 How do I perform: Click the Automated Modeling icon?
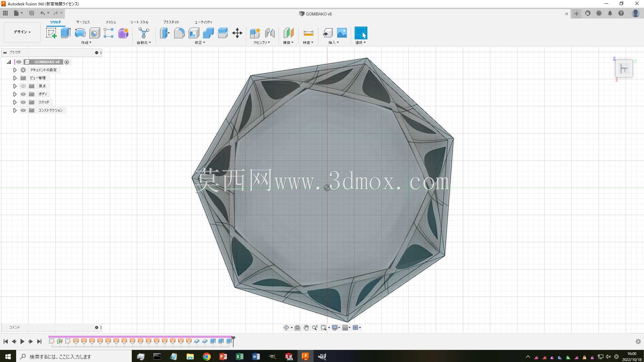tap(144, 33)
